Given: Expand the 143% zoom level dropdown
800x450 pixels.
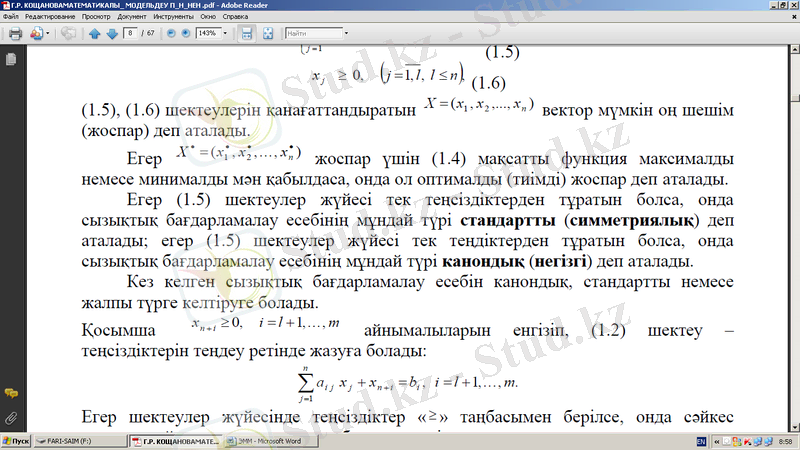Looking at the screenshot, I should click(x=227, y=33).
